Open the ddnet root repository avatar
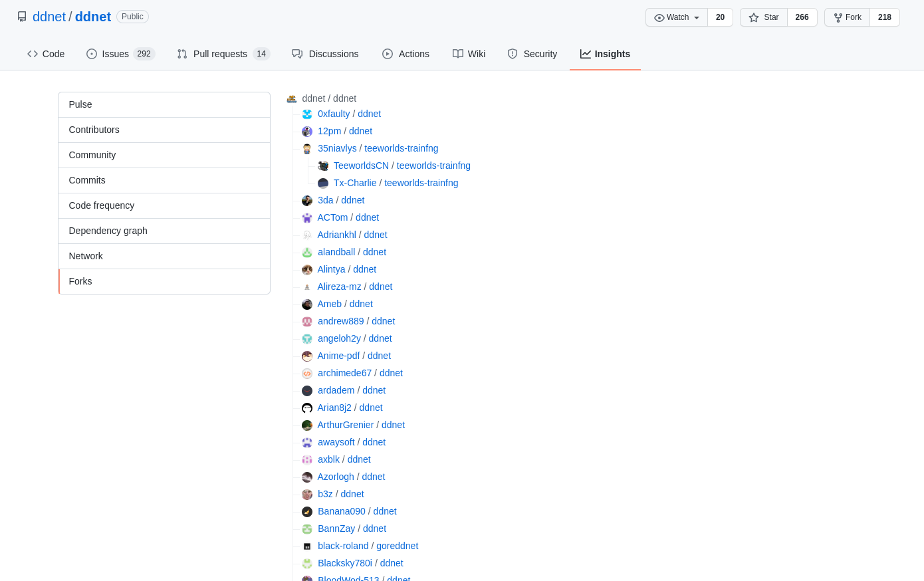The height and width of the screenshot is (581, 924). point(291,98)
